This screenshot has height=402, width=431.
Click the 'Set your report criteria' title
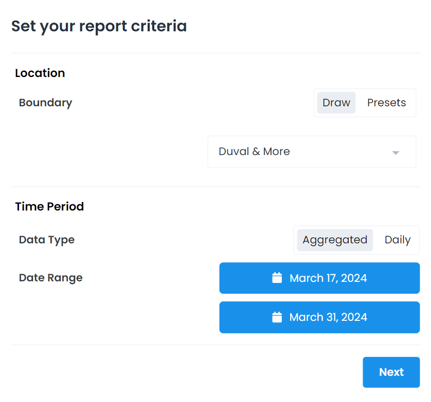[x=99, y=27]
